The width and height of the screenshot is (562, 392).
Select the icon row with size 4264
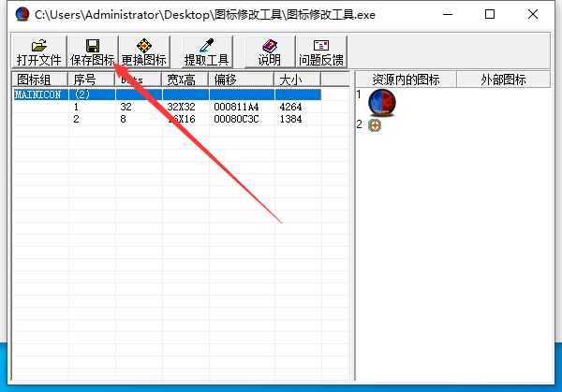pyautogui.click(x=187, y=108)
